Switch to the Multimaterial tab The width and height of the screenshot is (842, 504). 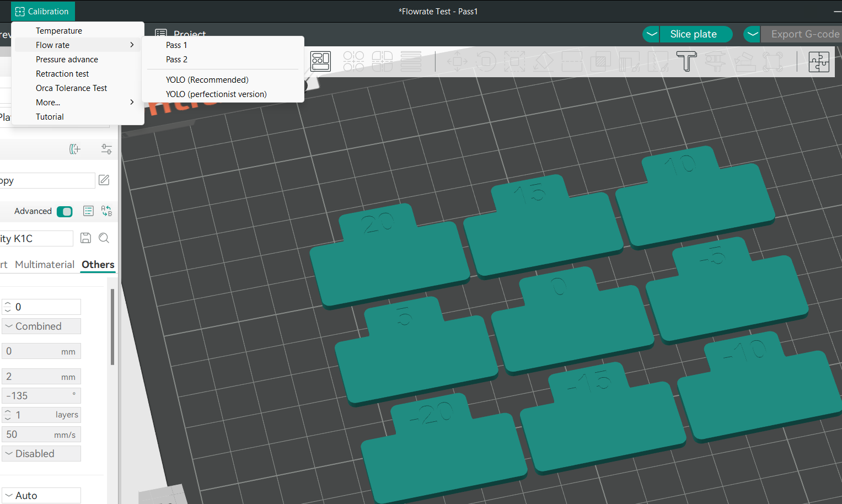click(45, 265)
